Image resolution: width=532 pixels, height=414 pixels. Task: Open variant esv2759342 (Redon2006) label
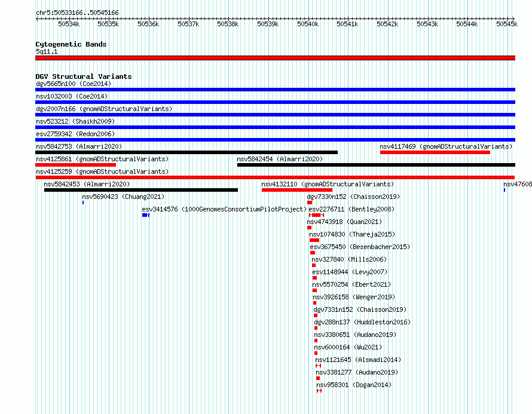tap(75, 134)
